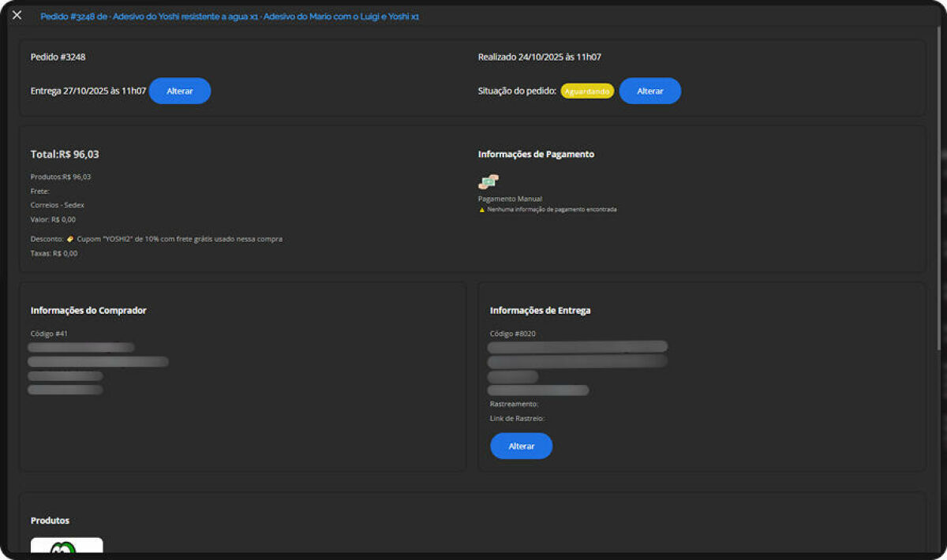Screen dimensions: 947x560
Task: Click the Informações do Comprador heading
Action: coord(88,310)
